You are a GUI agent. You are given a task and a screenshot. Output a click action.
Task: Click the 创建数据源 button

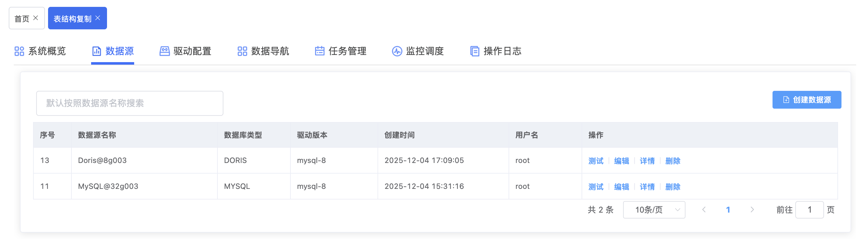(x=806, y=100)
